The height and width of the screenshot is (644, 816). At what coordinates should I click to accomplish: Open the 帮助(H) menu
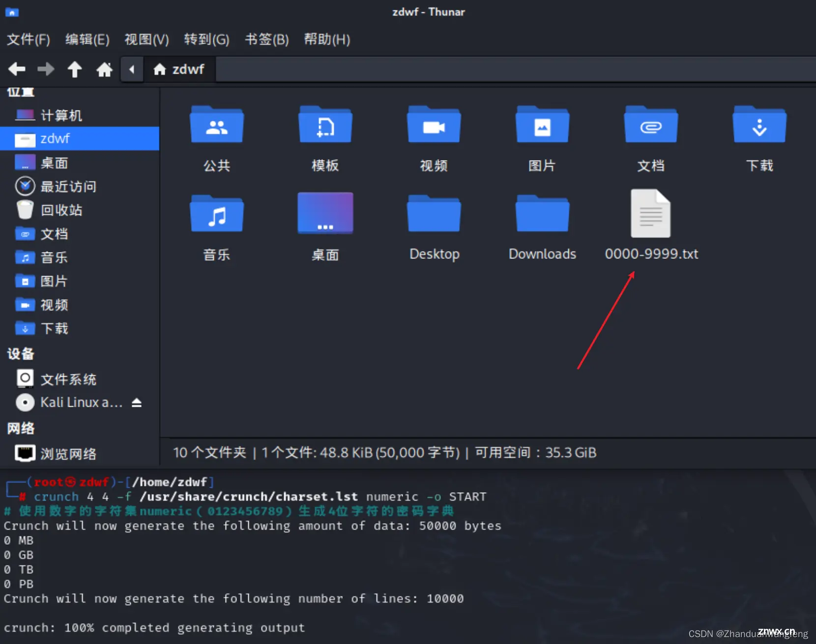(x=327, y=39)
